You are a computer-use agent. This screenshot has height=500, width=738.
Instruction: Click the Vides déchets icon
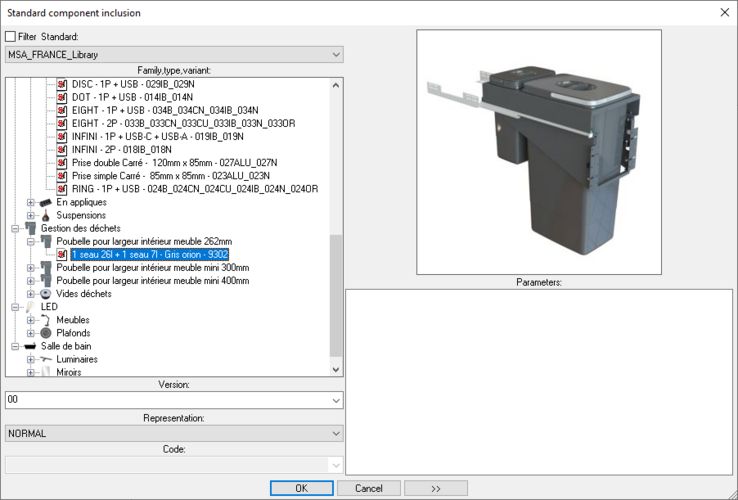tap(46, 294)
